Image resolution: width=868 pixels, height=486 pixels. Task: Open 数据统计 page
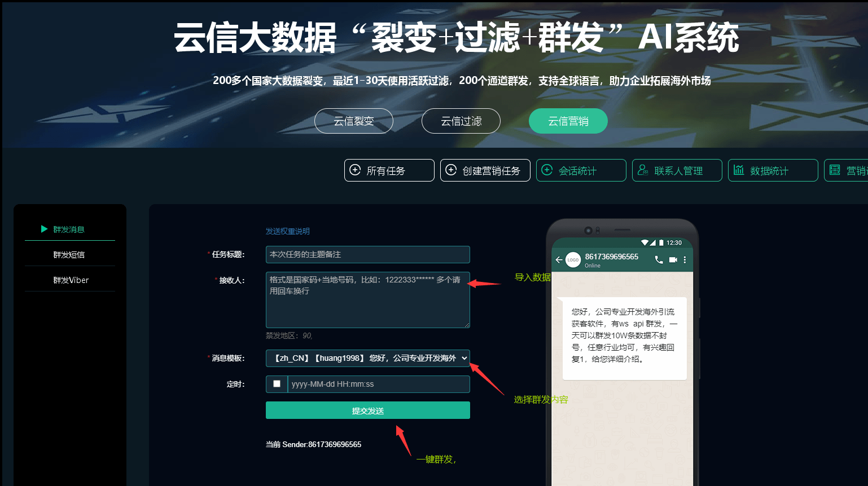(x=773, y=170)
